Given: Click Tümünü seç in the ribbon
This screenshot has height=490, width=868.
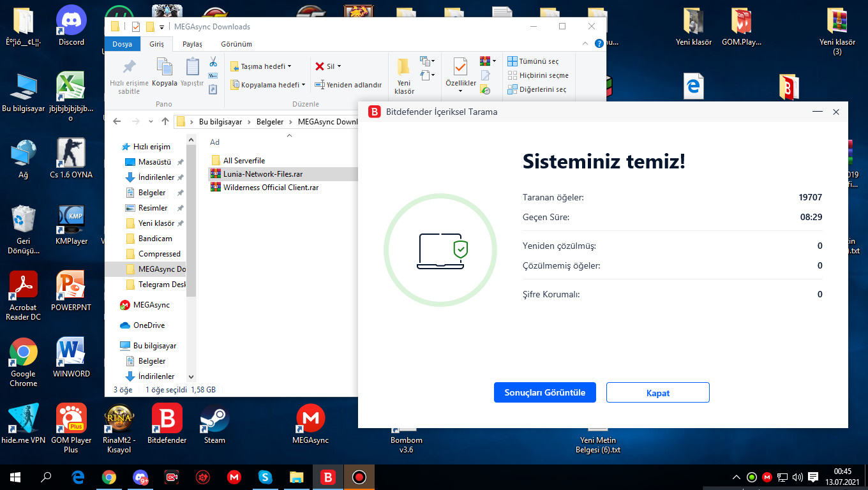Looking at the screenshot, I should [x=533, y=61].
